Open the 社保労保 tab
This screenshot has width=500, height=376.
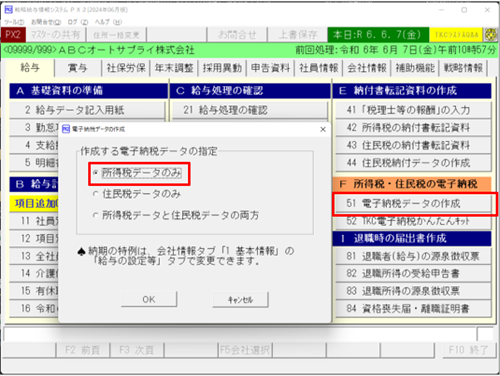point(126,68)
